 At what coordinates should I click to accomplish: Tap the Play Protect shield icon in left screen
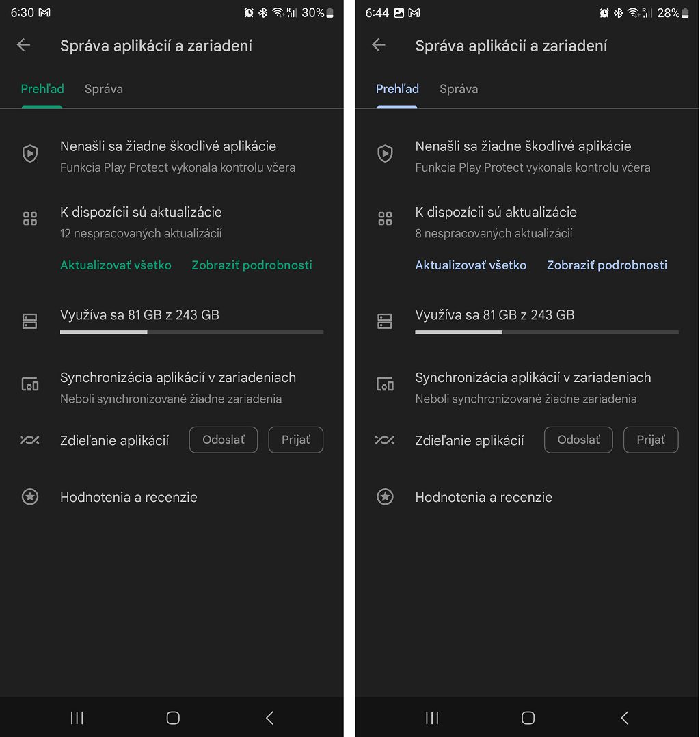pyautogui.click(x=30, y=154)
